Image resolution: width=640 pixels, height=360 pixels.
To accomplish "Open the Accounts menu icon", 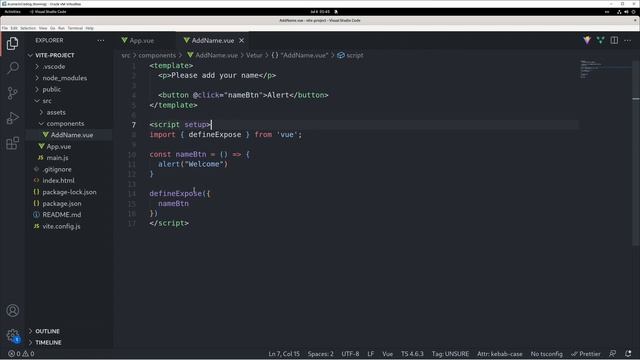I will click(13, 311).
